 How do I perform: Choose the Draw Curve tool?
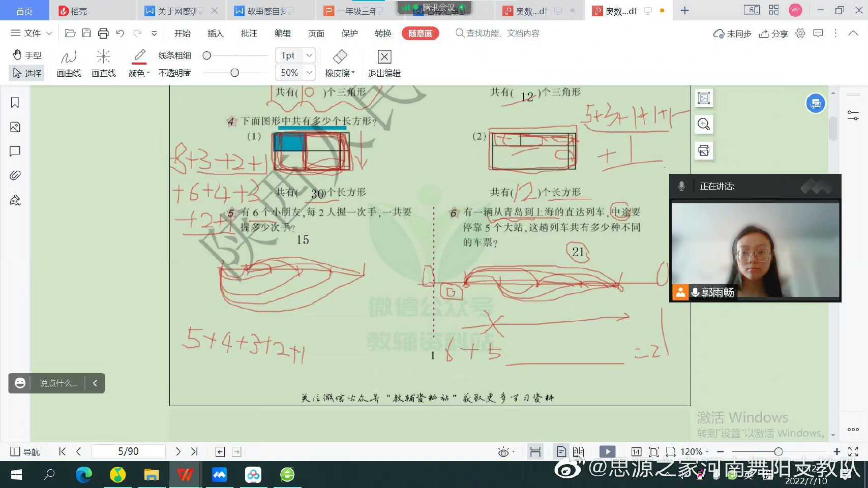click(x=69, y=64)
